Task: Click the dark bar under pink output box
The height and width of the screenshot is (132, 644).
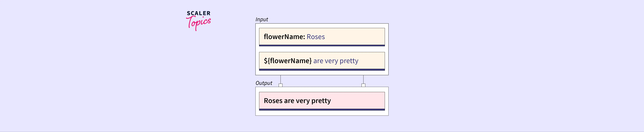Action: (x=322, y=110)
